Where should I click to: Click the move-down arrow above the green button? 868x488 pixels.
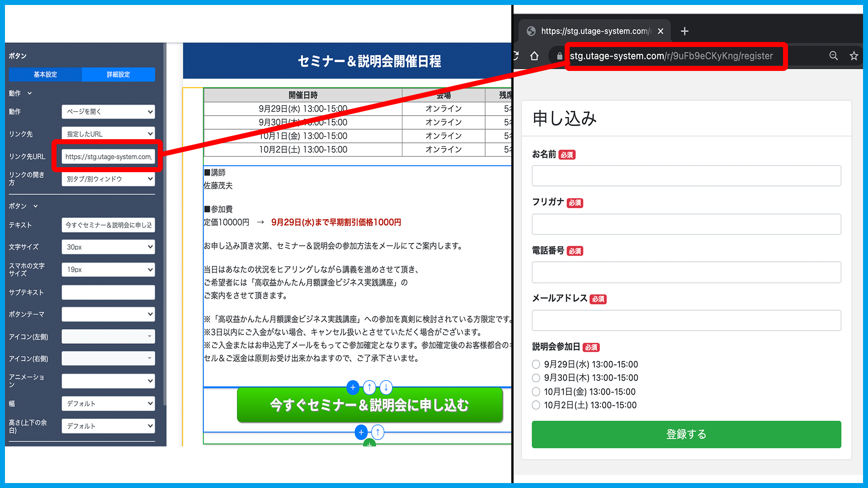coord(386,387)
